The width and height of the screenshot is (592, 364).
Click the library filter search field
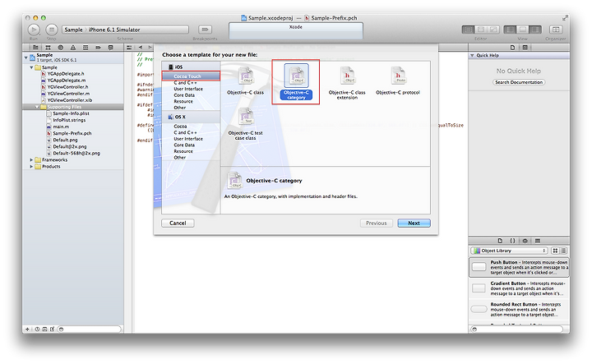(519, 329)
